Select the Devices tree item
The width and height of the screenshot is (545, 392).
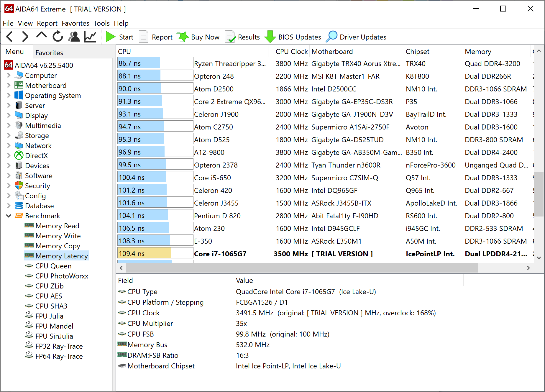point(32,166)
